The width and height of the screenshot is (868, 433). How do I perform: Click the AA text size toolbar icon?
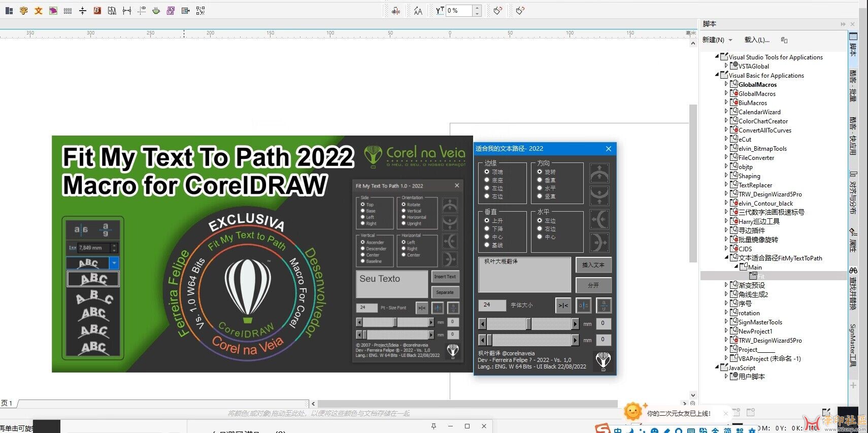click(418, 11)
